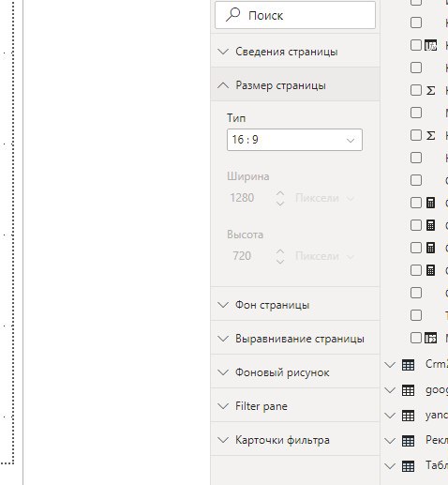Viewport: 448px width, 485px height.
Task: Expand the yanc table chevron in fields list
Action: (x=390, y=416)
